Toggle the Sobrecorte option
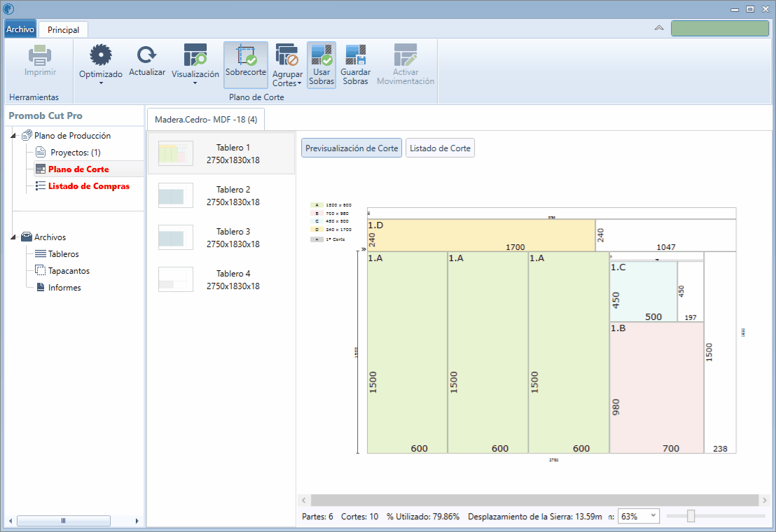 pyautogui.click(x=246, y=65)
